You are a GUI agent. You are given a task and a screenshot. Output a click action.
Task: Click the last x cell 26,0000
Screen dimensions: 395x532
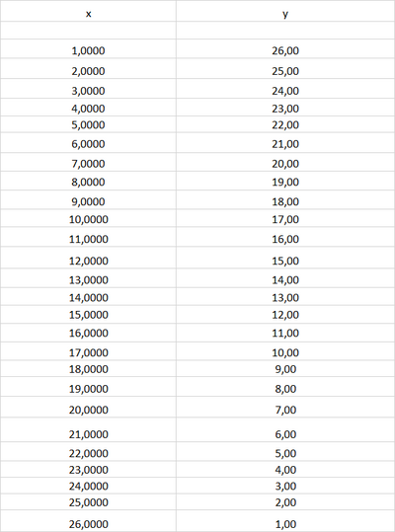88,521
